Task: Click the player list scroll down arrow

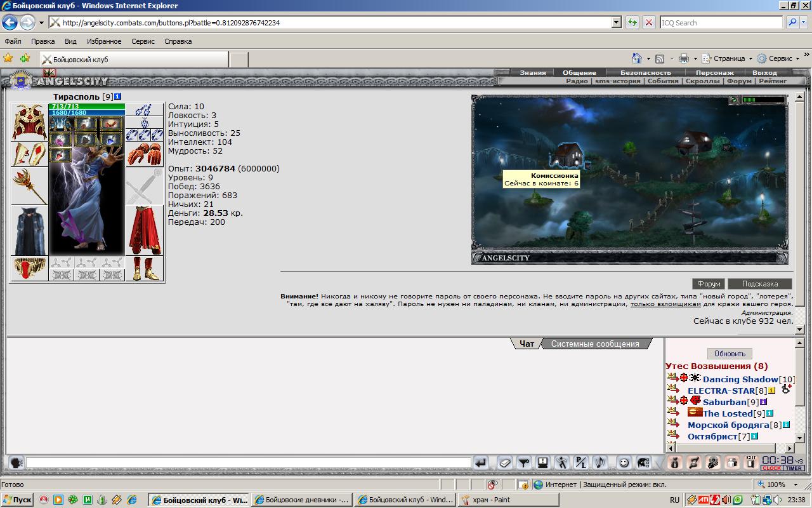Action: pos(800,438)
